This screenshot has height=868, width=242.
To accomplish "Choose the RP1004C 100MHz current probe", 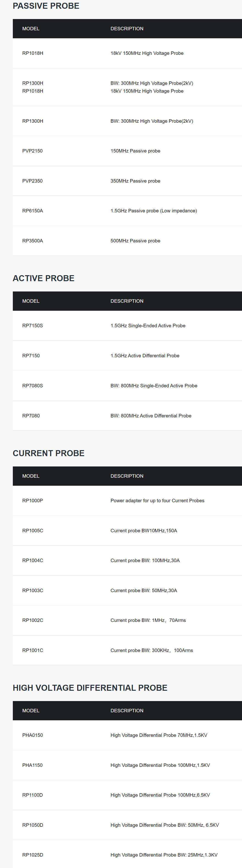I will click(127, 561).
